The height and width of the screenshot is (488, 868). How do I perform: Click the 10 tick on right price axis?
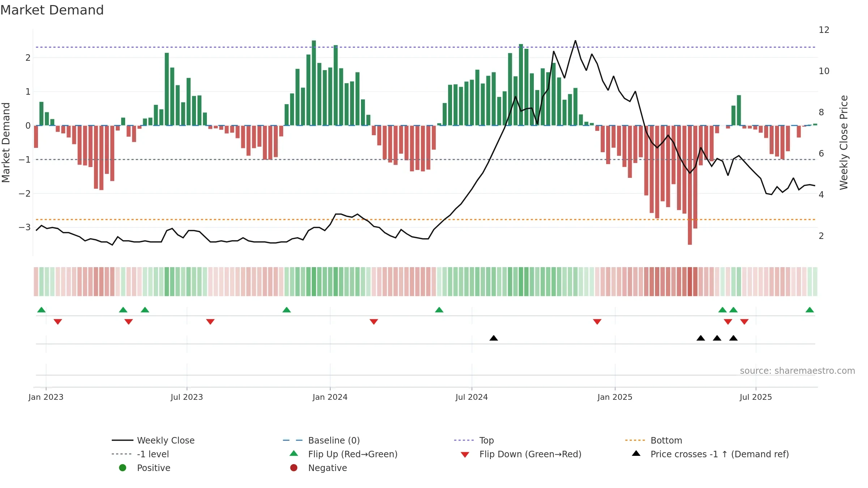tap(824, 71)
